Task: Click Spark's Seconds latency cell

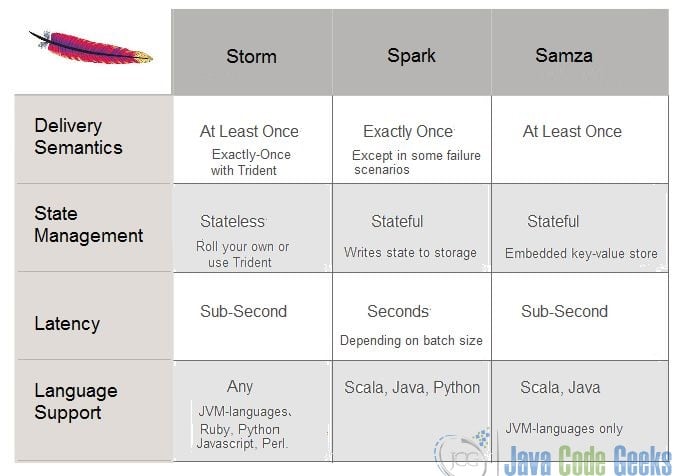Action: tap(412, 316)
